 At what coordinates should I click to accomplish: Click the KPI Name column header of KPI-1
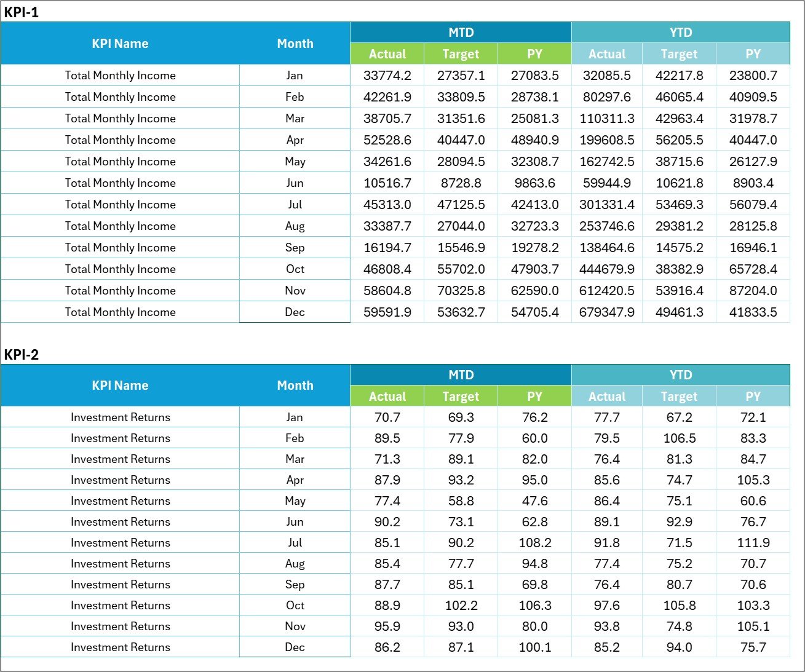coord(121,43)
